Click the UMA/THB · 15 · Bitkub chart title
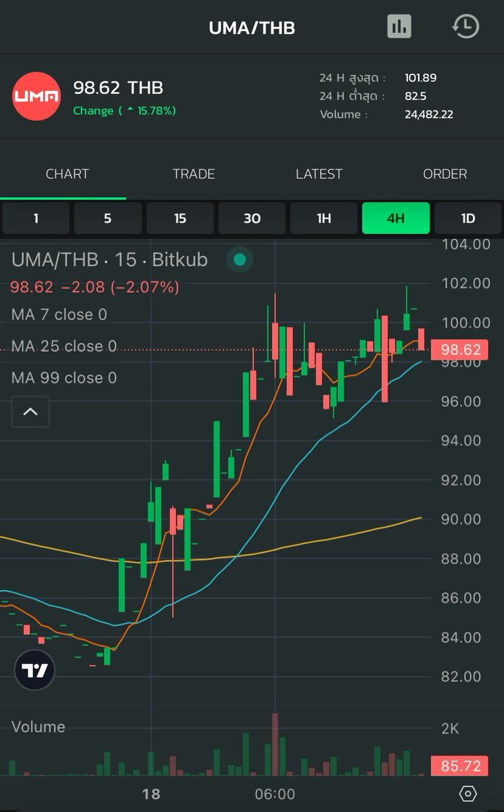 point(110,259)
